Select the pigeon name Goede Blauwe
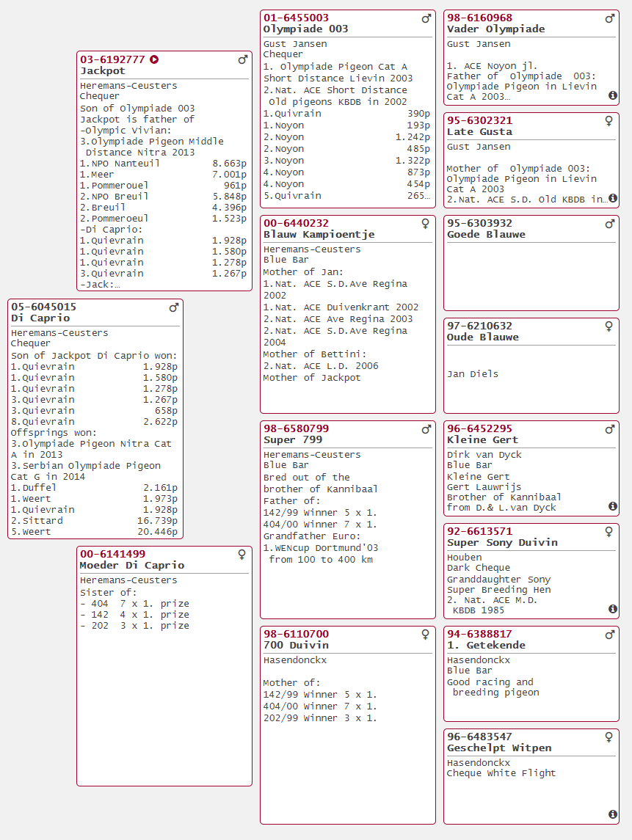The height and width of the screenshot is (840, 632). (x=486, y=234)
